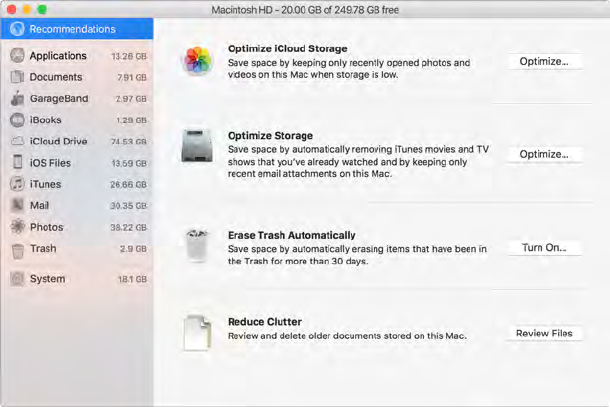Viewport: 610px width, 407px height.
Task: Click the Recommendations lightbulb icon
Action: (17, 29)
